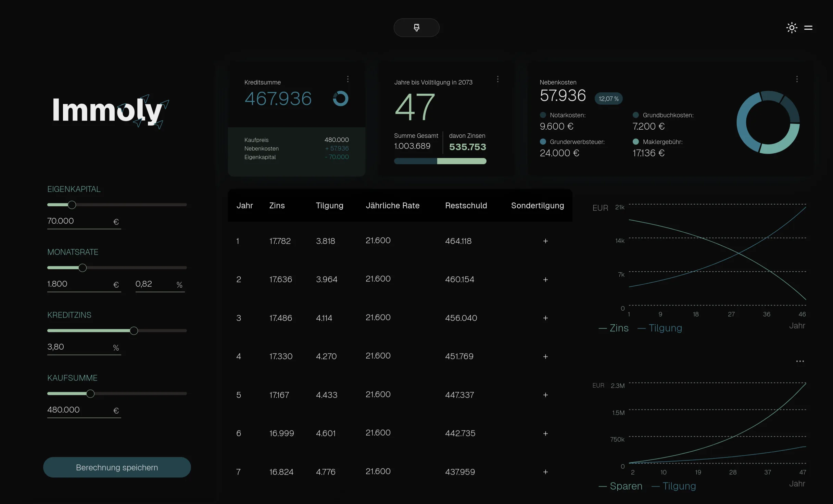Toggle the Tilgung legend in Sparen chart
The width and height of the screenshot is (833, 504).
point(674,486)
